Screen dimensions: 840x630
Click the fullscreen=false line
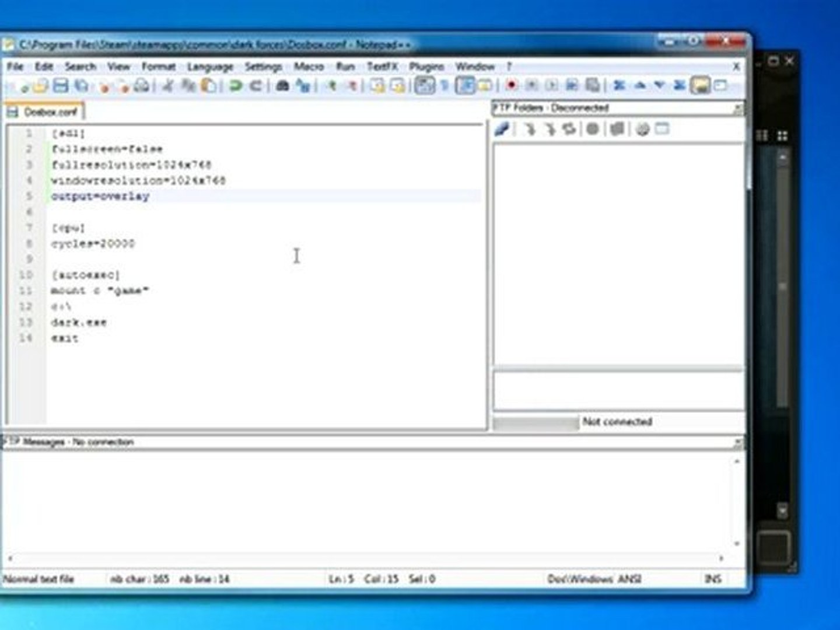coord(107,149)
